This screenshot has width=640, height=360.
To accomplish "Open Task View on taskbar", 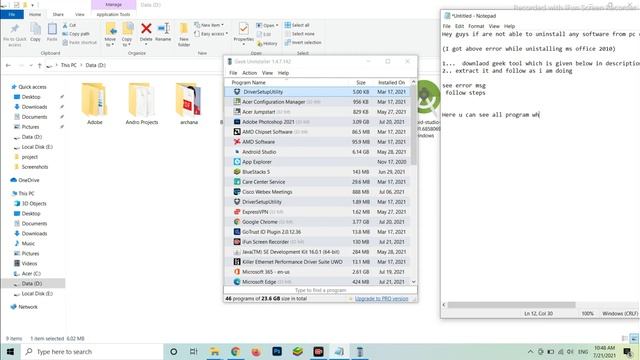I will [x=193, y=351].
